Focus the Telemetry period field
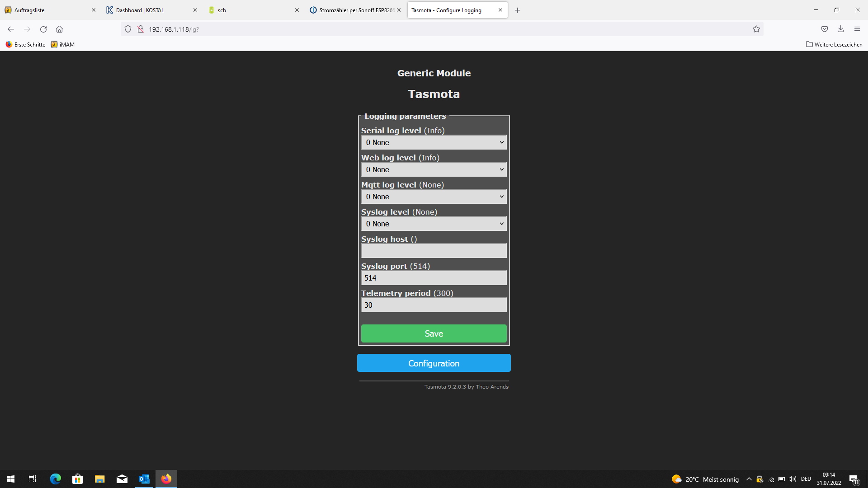Image resolution: width=868 pixels, height=488 pixels. 434,305
